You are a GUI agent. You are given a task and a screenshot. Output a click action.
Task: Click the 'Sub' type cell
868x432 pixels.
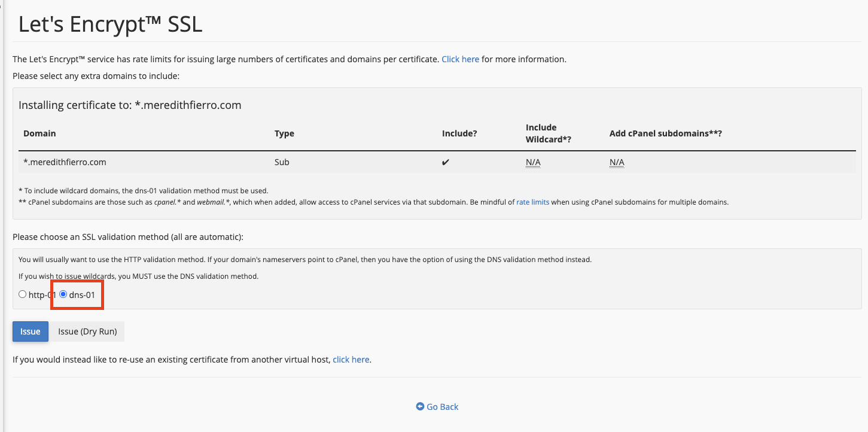282,162
